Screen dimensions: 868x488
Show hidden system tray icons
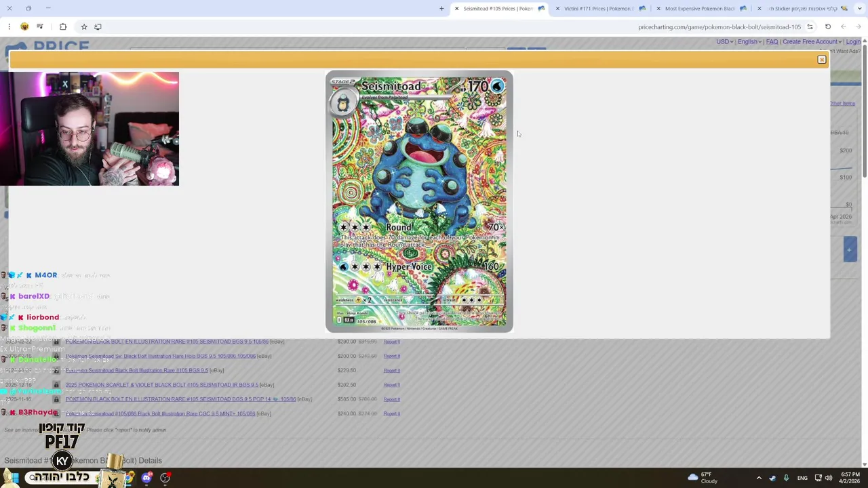tap(759, 478)
